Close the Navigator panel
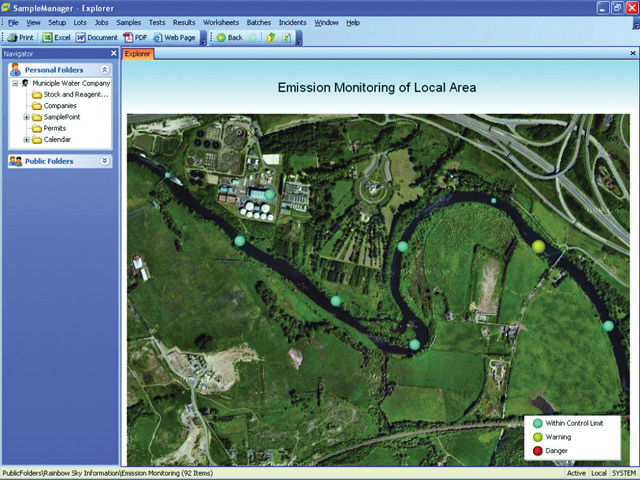 coord(113,54)
